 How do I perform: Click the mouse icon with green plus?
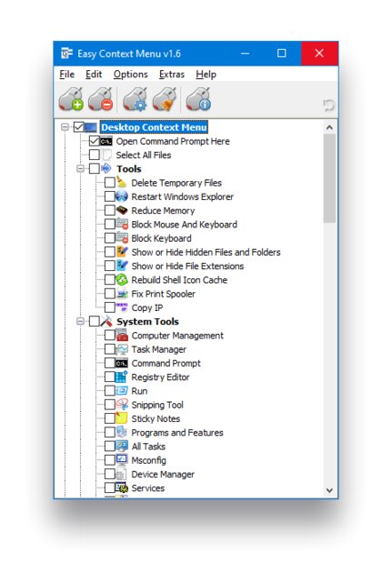pyautogui.click(x=71, y=99)
